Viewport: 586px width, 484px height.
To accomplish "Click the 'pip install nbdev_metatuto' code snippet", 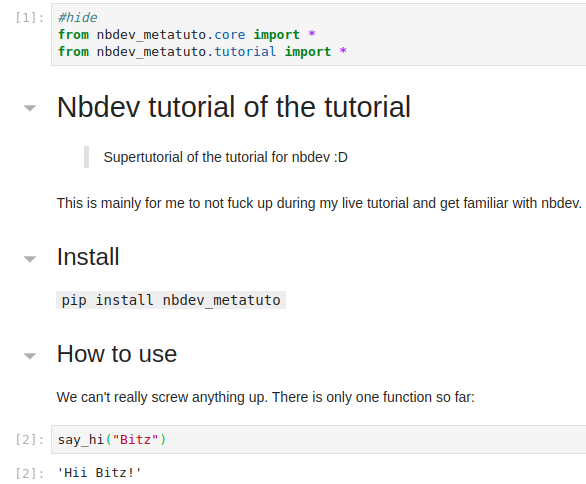I will 171,300.
